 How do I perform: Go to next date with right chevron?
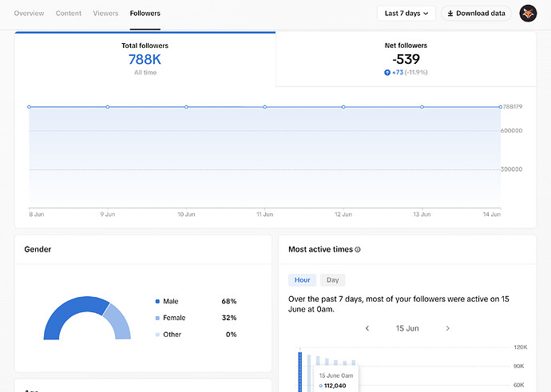pyautogui.click(x=448, y=328)
